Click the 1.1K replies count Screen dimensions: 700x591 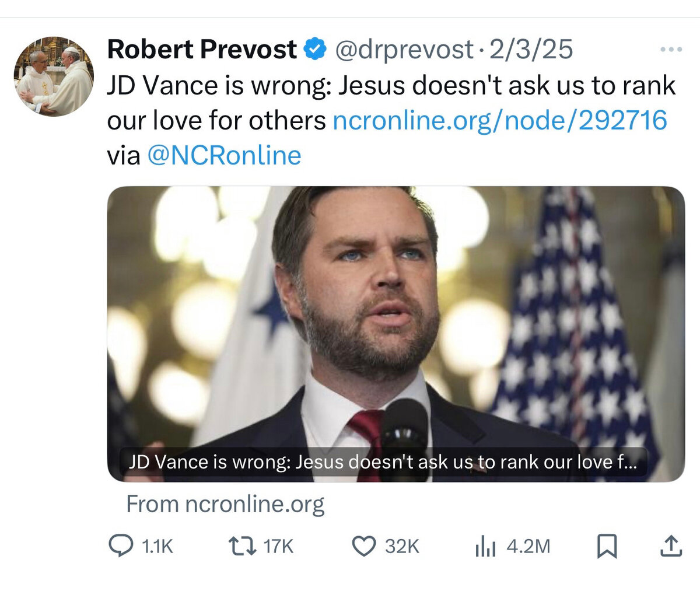click(157, 547)
